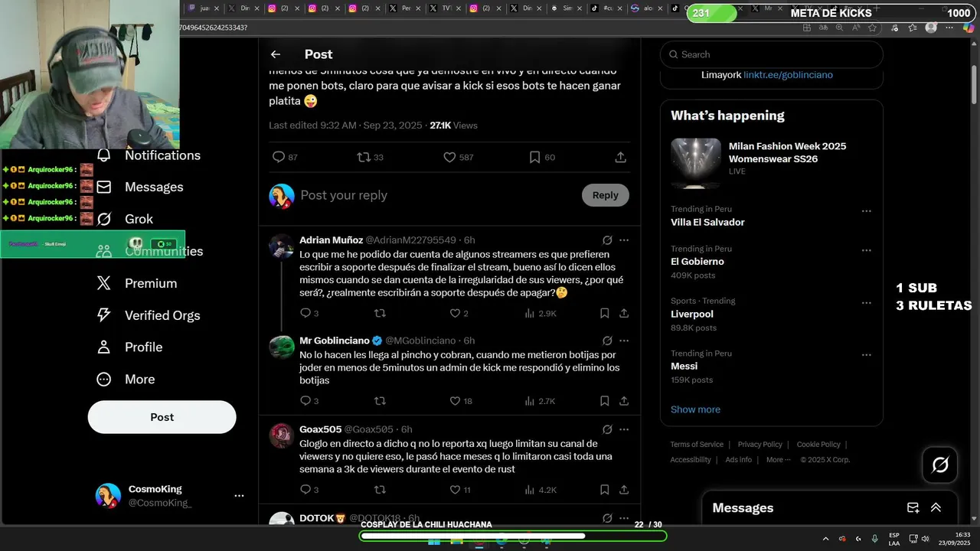Open Grok in the sidebar
Viewport: 980px width, 551px height.
(125, 219)
